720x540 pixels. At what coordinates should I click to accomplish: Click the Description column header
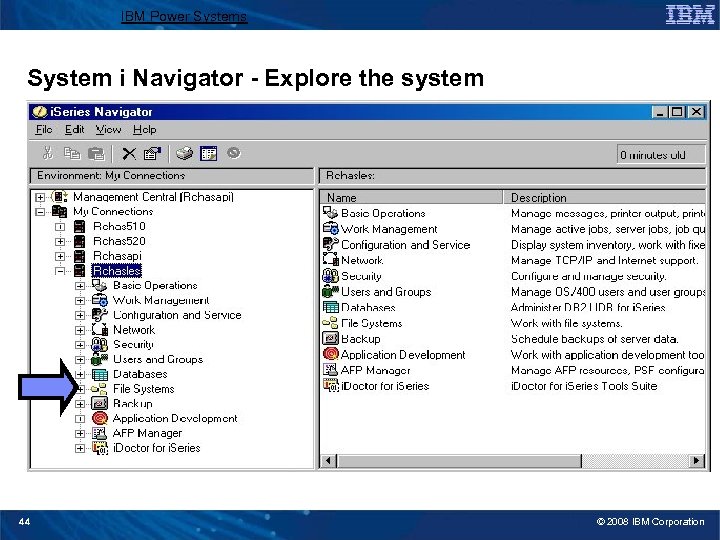[x=605, y=197]
